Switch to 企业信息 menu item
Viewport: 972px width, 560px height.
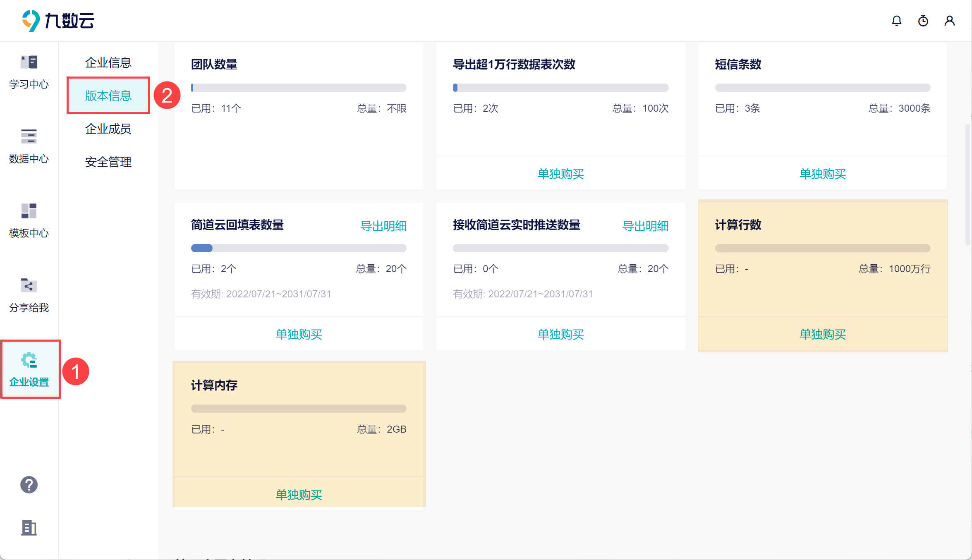(x=108, y=62)
